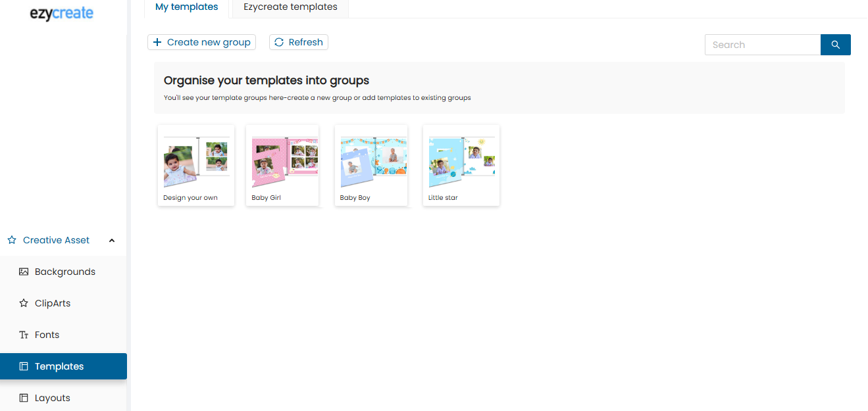The image size is (868, 411).
Task: Click the search magnifier button
Action: (x=835, y=45)
